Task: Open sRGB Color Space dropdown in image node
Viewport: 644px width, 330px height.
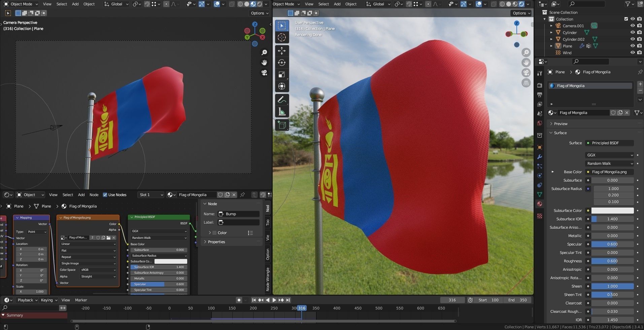Action: 98,270
